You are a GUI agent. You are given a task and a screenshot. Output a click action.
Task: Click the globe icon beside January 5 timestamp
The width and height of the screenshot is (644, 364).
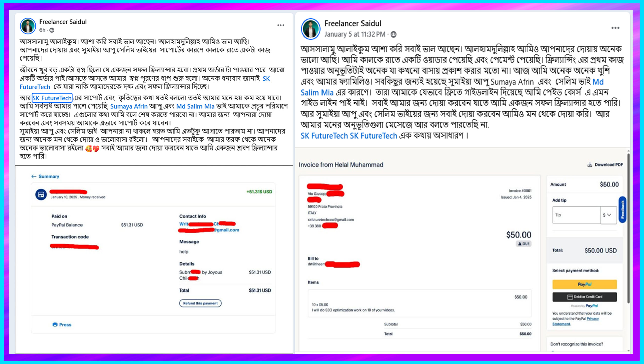pyautogui.click(x=394, y=34)
